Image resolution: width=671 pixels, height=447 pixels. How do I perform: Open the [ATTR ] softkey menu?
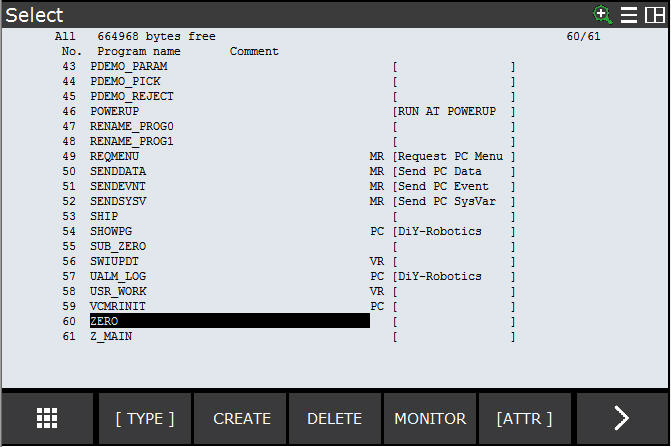point(525,419)
